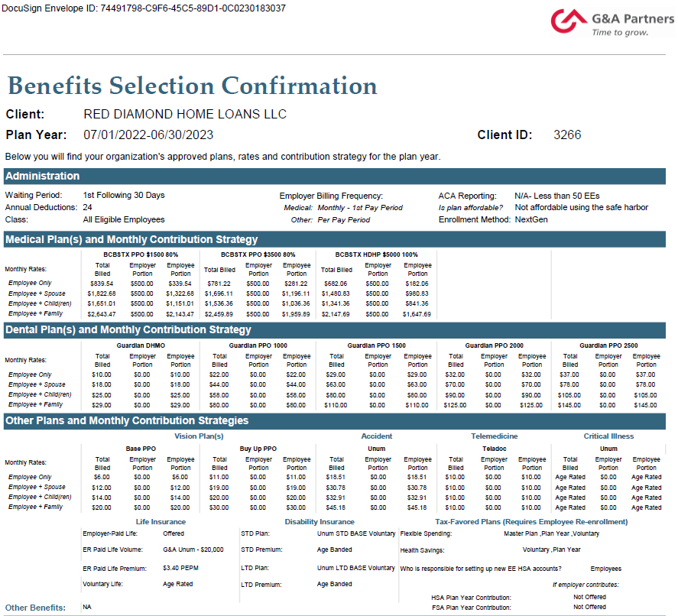This screenshot has height=616, width=678.
Task: Click the G&A Partners logo
Action: (612, 22)
